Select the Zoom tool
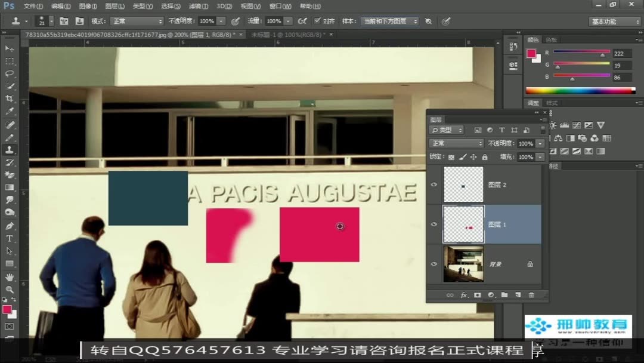 10,290
